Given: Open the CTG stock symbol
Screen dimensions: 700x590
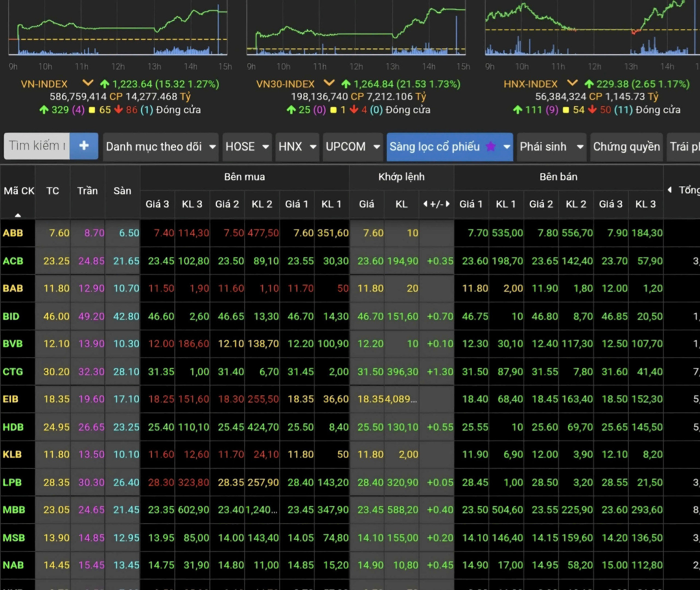Looking at the screenshot, I should pyautogui.click(x=13, y=372).
